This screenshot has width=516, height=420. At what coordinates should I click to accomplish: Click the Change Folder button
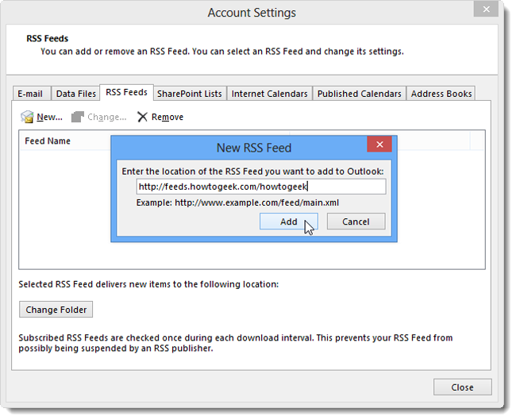(x=56, y=310)
